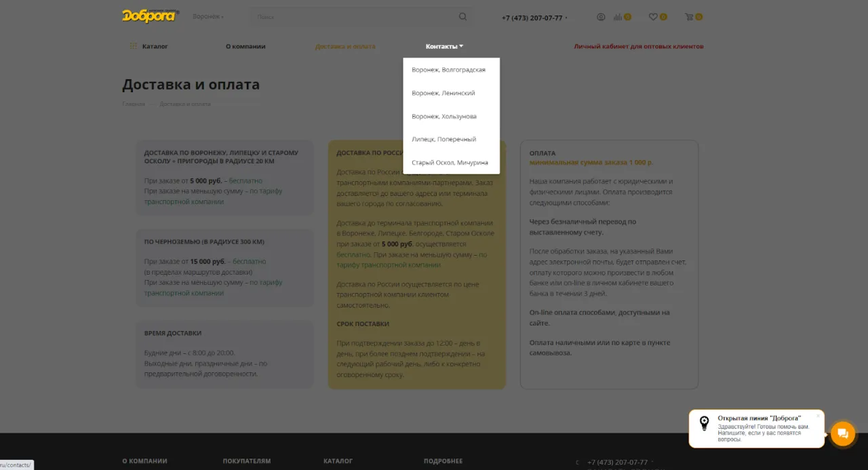Image resolution: width=868 pixels, height=470 pixels.
Task: Click the Доброга store logo
Action: tap(149, 16)
